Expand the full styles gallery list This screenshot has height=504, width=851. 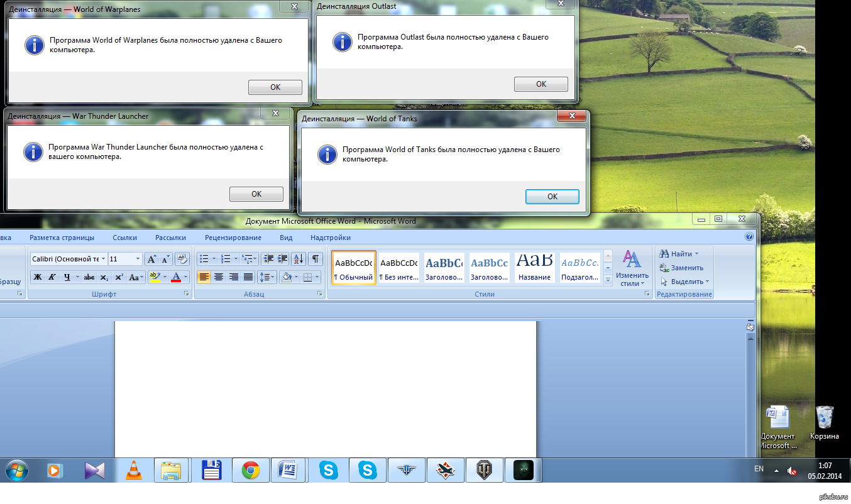tap(608, 282)
